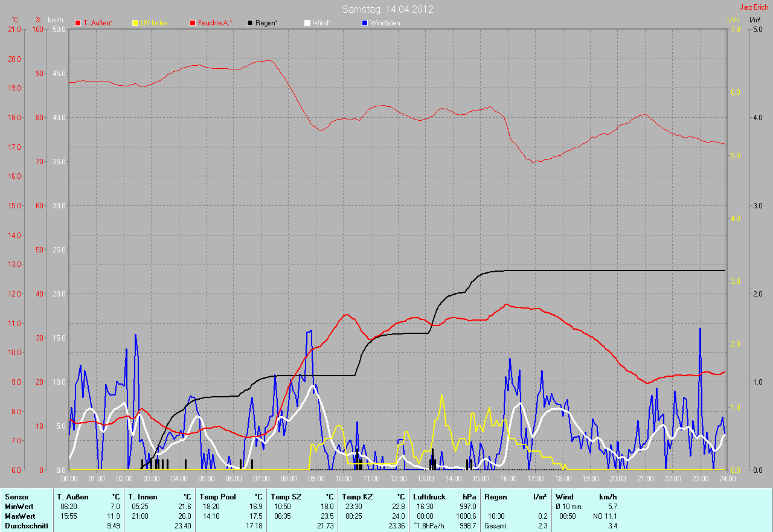Select the chart title Samstag, 14.04.2012
Image resolution: width=773 pixels, height=532 pixels.
387,9
